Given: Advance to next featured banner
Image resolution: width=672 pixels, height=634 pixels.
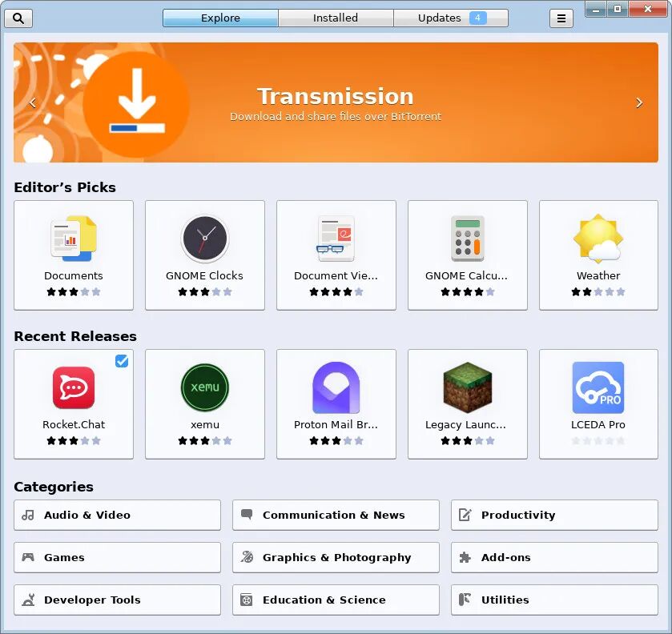Looking at the screenshot, I should click(639, 102).
